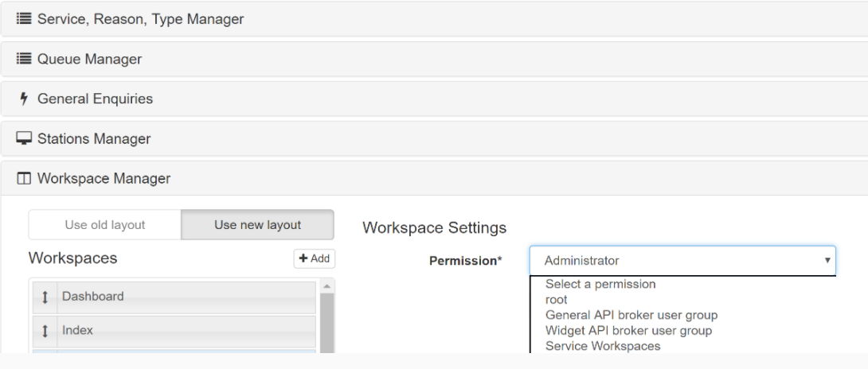Click the list icon beside Queue Manager

click(24, 59)
